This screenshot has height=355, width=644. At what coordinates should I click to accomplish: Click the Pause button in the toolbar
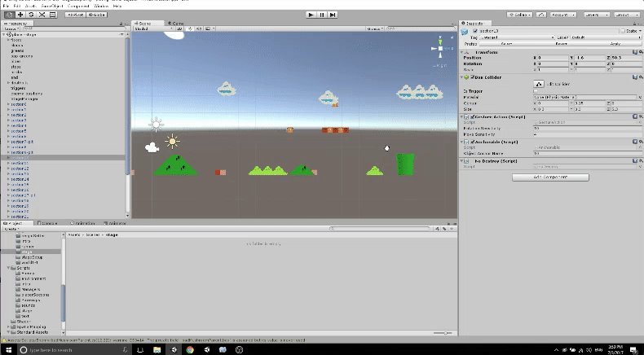322,15
